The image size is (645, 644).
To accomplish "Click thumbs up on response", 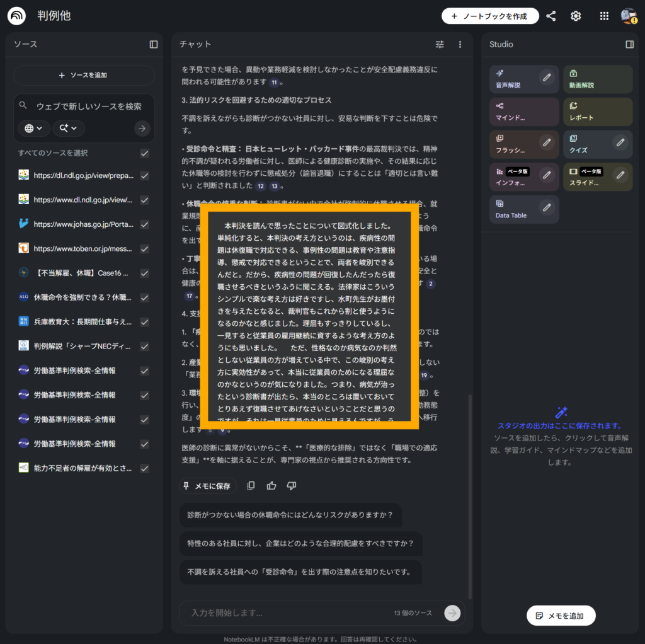I will [271, 486].
